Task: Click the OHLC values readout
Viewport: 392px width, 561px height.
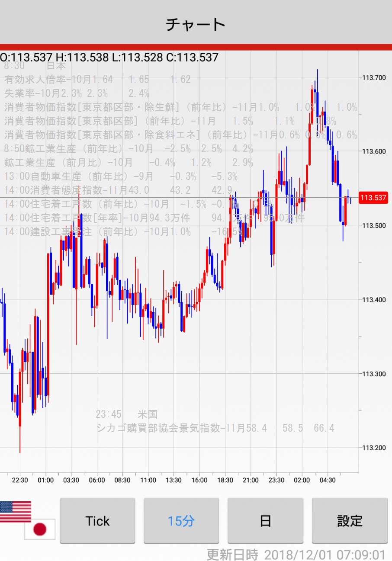Action: click(x=109, y=57)
